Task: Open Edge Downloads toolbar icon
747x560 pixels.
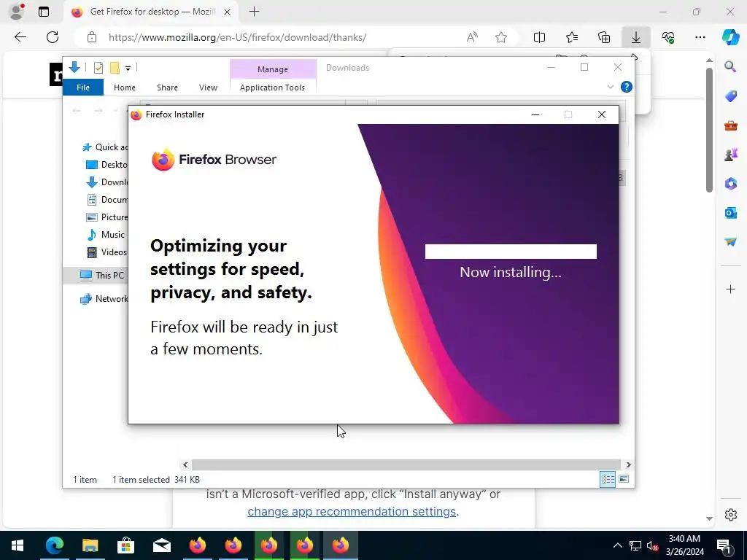Action: coord(636,37)
